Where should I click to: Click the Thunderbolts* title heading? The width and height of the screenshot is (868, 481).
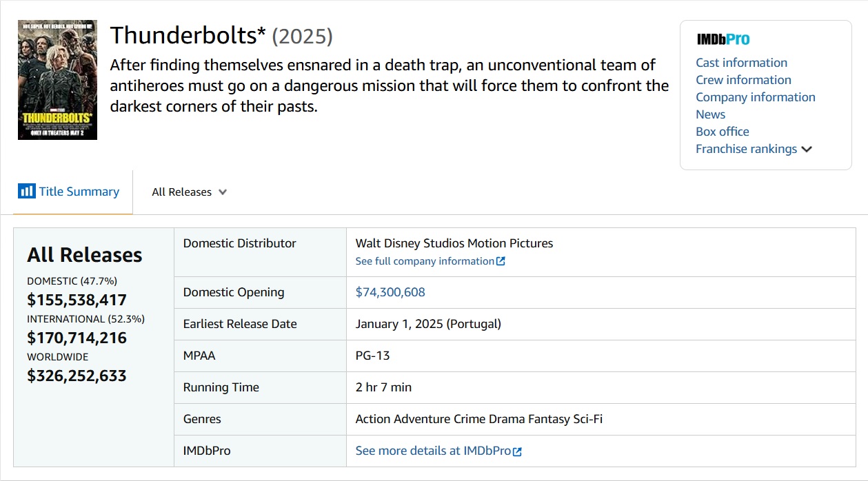click(188, 35)
